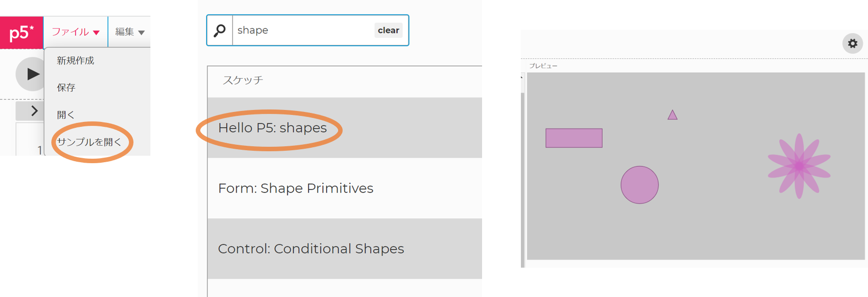Viewport: 868px width, 297px height.
Task: Click the pink rectangle in the preview
Action: pyautogui.click(x=574, y=138)
